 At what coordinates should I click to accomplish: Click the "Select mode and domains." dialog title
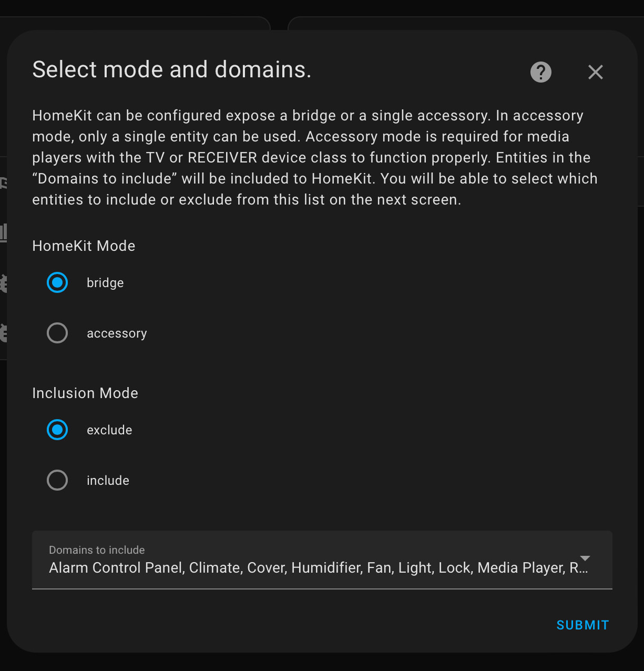[172, 69]
